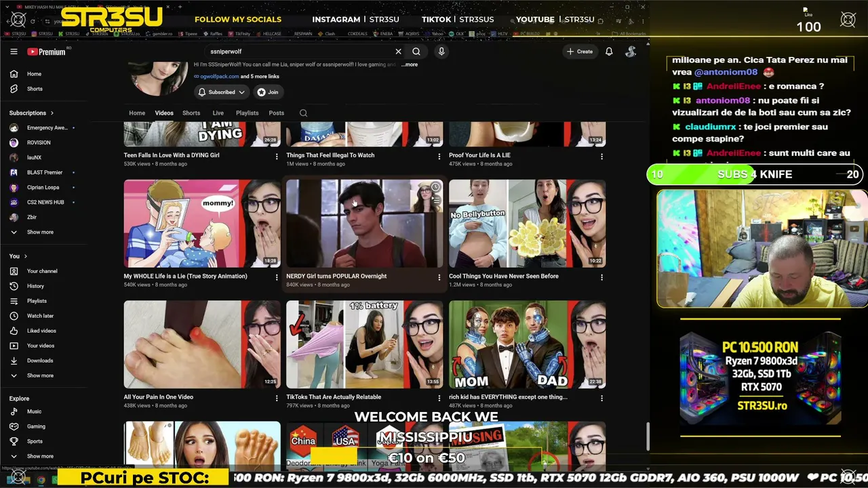Image resolution: width=868 pixels, height=488 pixels.
Task: Search within the channel using the tab magnifier
Action: (x=303, y=113)
